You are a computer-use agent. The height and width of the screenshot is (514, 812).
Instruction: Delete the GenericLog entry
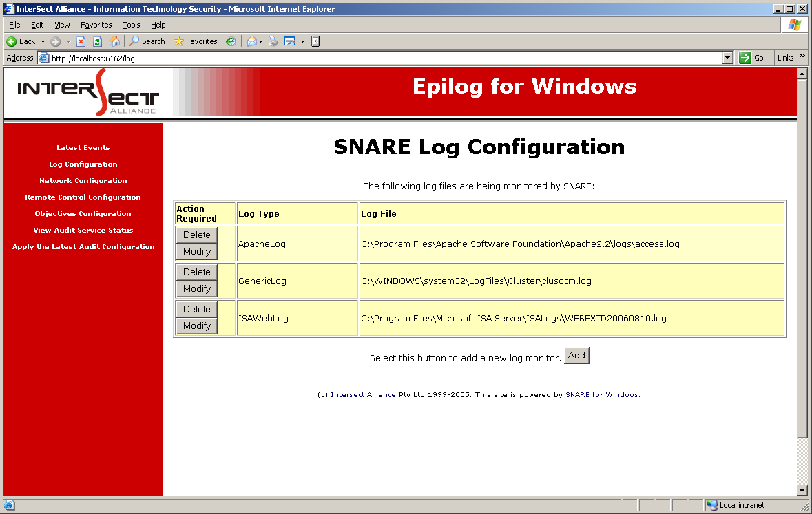click(197, 272)
